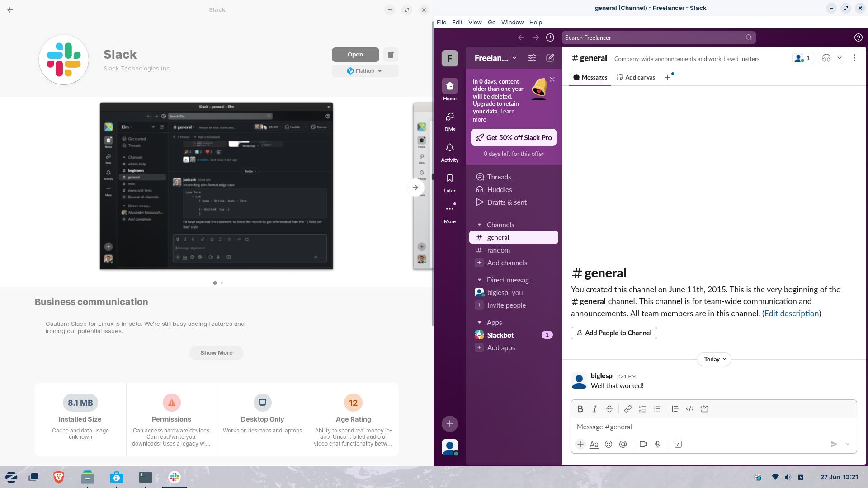Open the Brave browser in taskbar

58,477
